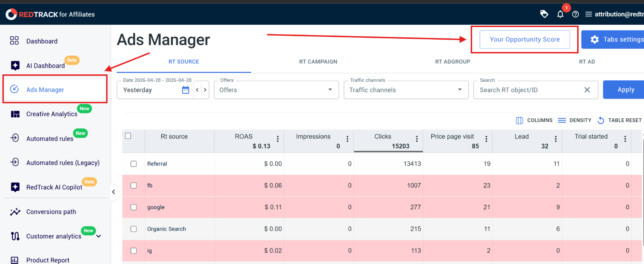Click Clicks value 13413 in Referral row

412,164
